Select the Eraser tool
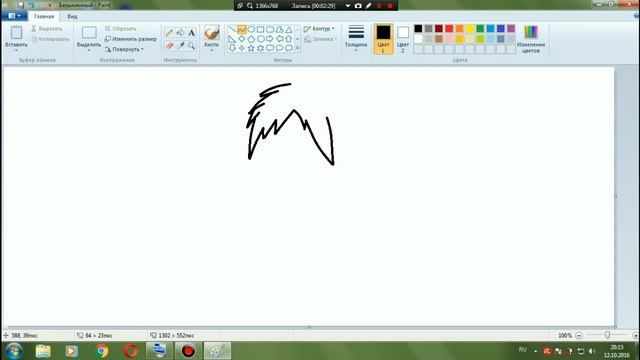 169,45
